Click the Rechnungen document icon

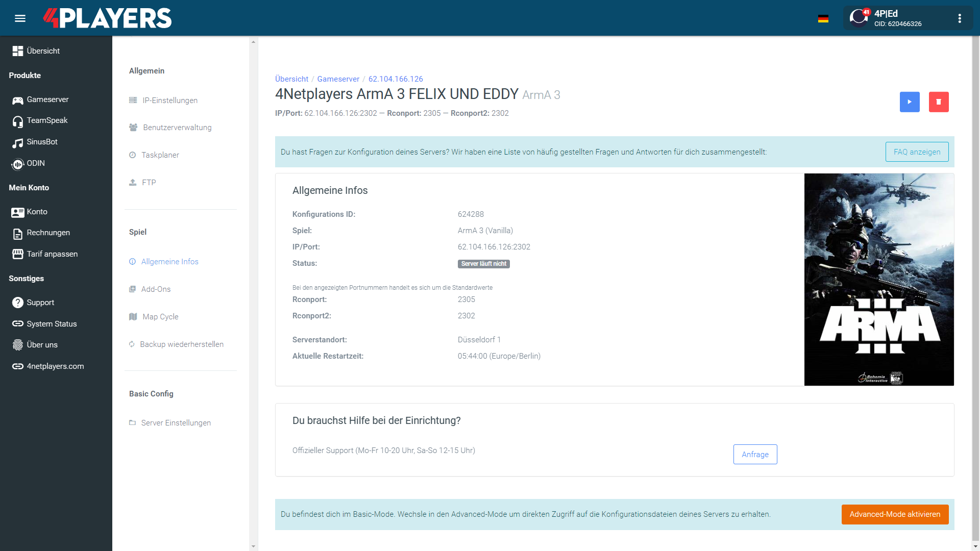tap(18, 234)
